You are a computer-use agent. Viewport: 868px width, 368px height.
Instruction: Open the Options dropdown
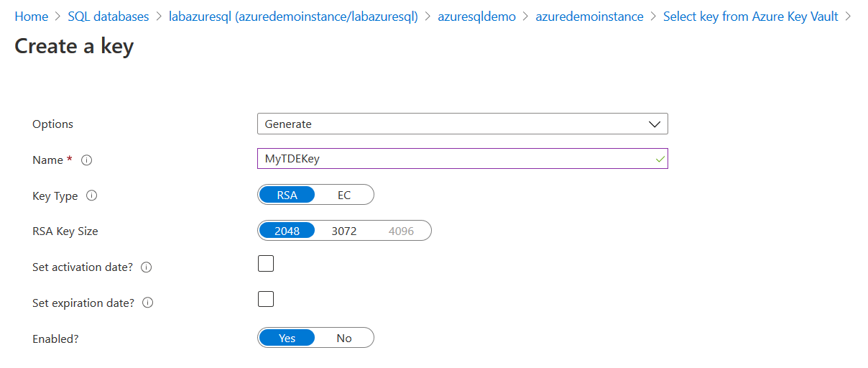(x=462, y=124)
